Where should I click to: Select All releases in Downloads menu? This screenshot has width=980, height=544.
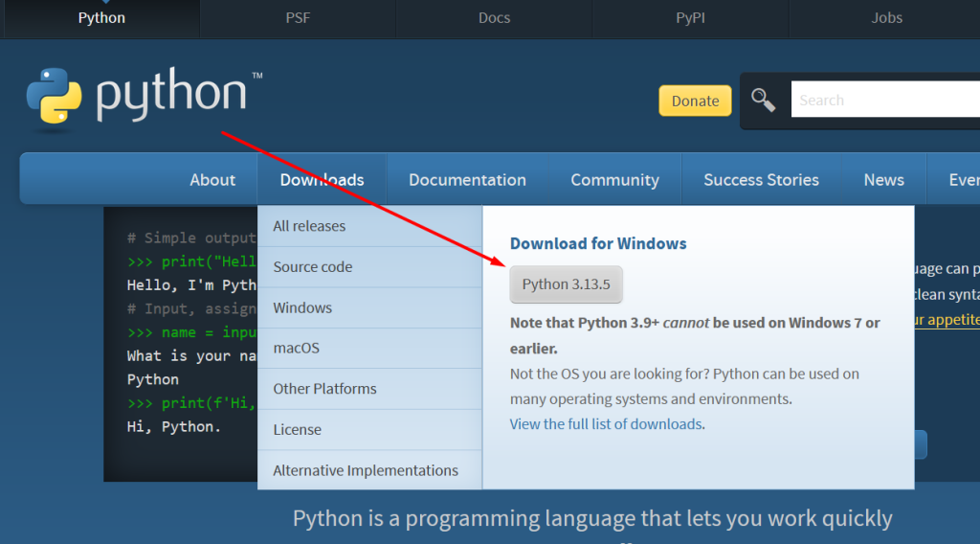[369, 226]
